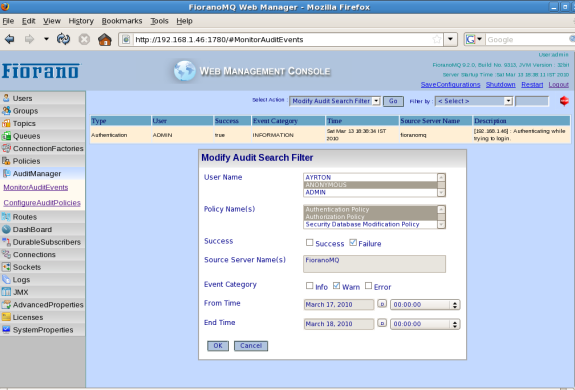The height and width of the screenshot is (390, 575).
Task: Click the Restart link
Action: coord(532,85)
